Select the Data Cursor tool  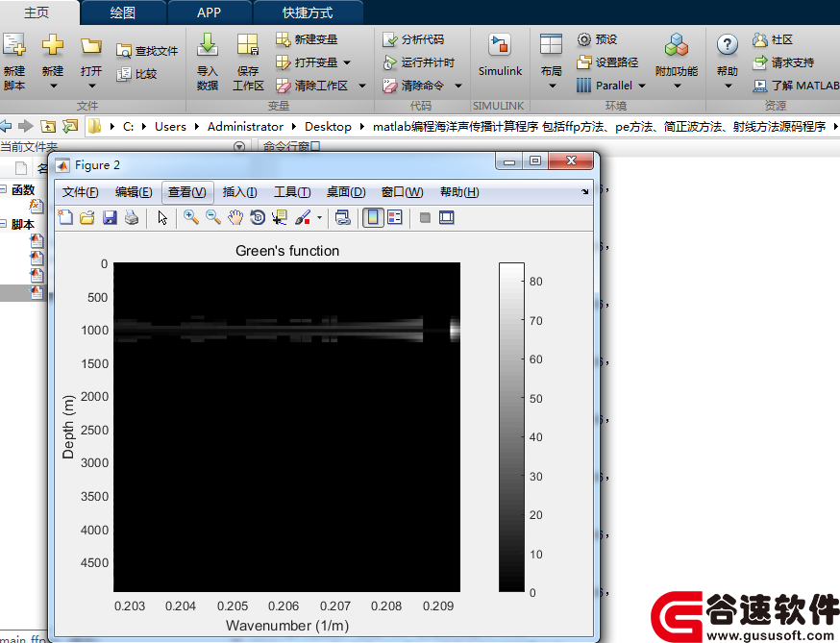280,217
